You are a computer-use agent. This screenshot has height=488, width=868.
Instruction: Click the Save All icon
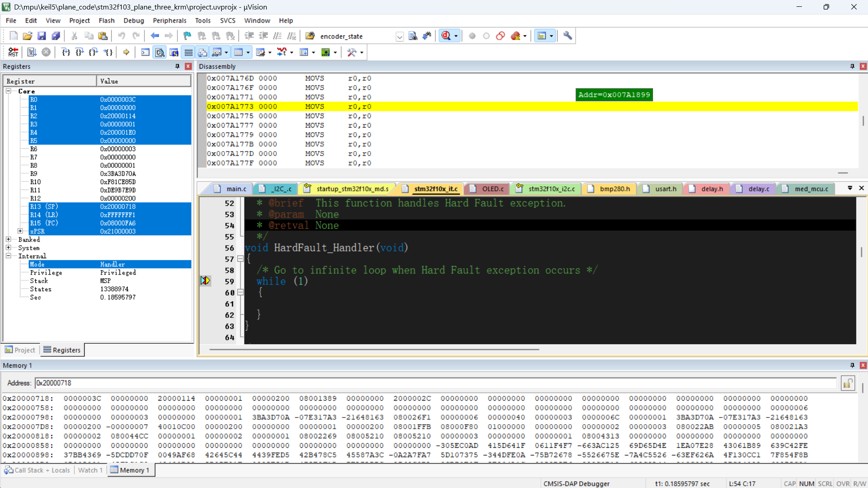click(56, 36)
